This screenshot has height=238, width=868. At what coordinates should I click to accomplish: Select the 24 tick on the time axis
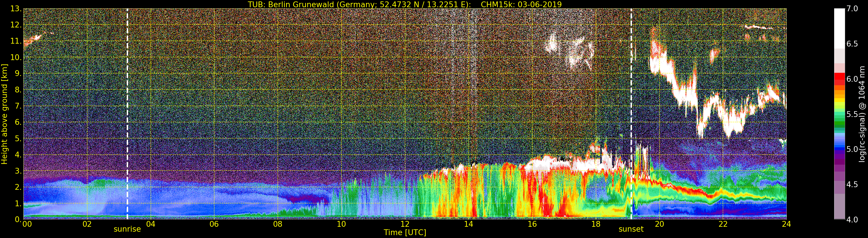pyautogui.click(x=786, y=224)
